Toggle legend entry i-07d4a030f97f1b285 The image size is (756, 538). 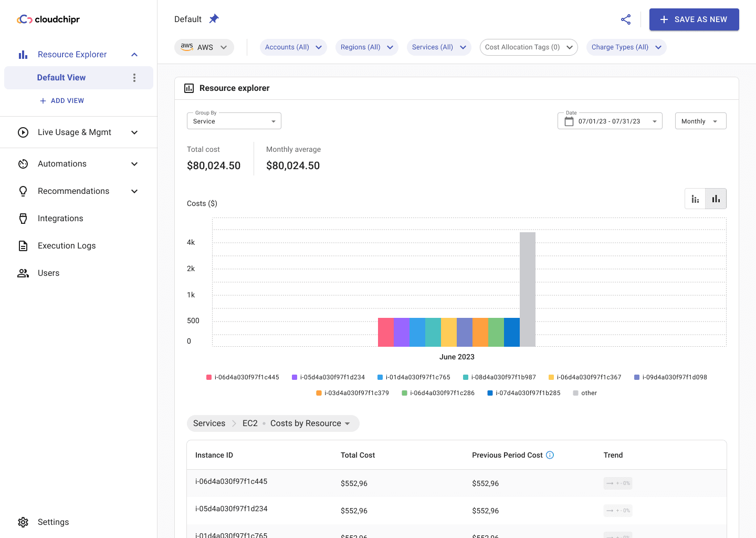point(524,393)
